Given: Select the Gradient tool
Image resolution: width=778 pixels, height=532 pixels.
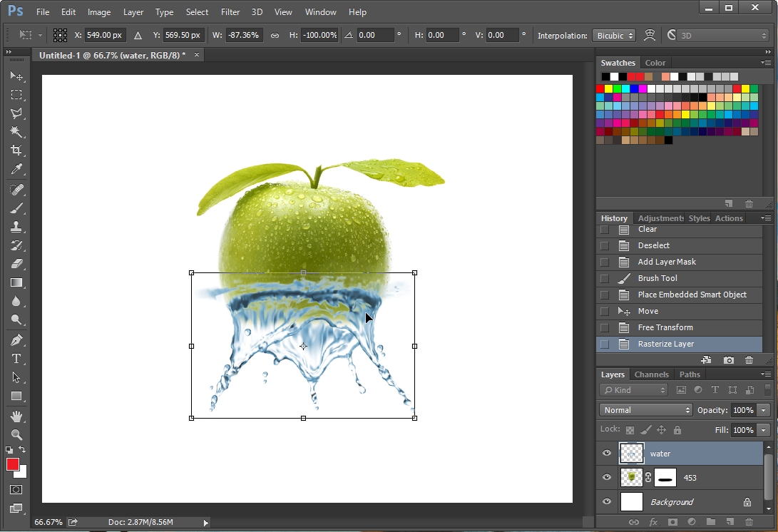Looking at the screenshot, I should click(16, 282).
